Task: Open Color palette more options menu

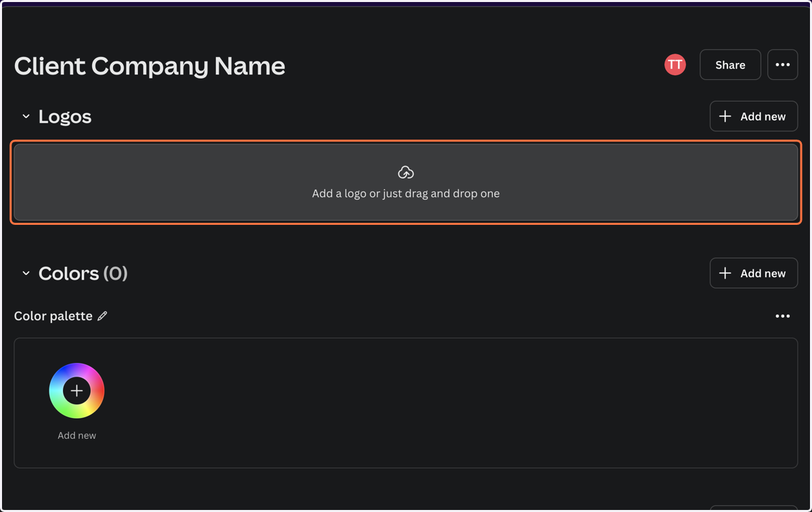Action: 783,316
